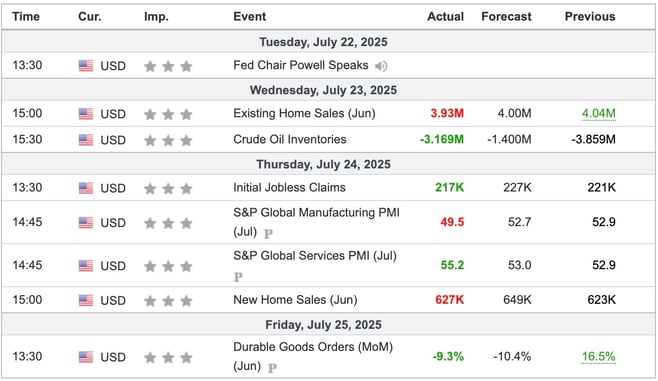The width and height of the screenshot is (658, 381).
Task: Click actual value 55.2
Action: click(x=452, y=265)
